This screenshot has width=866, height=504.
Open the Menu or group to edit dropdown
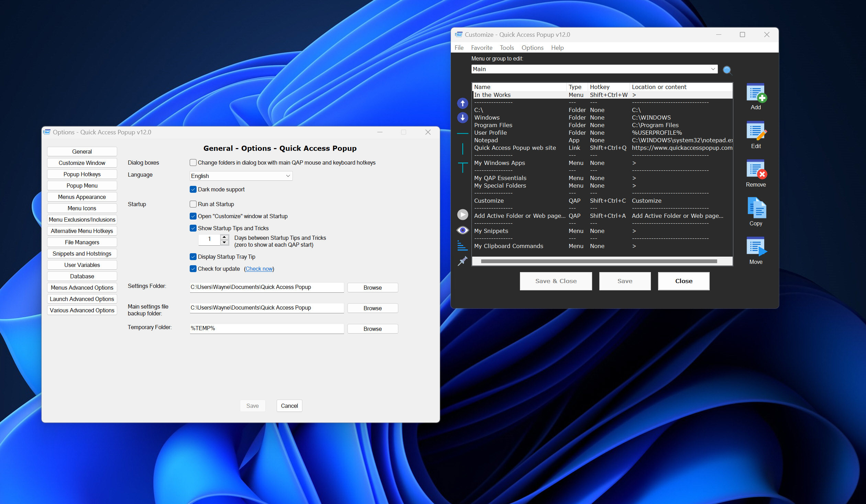click(x=713, y=69)
